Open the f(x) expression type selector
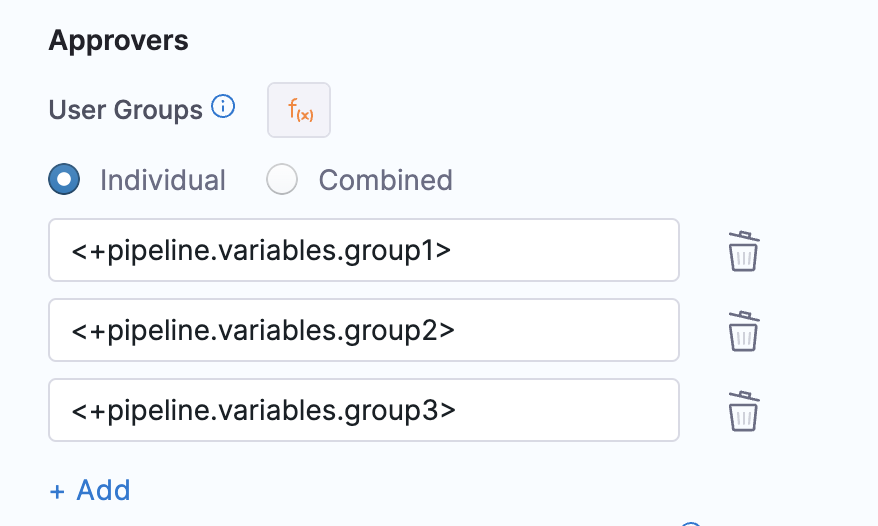878x526 pixels. click(x=299, y=110)
